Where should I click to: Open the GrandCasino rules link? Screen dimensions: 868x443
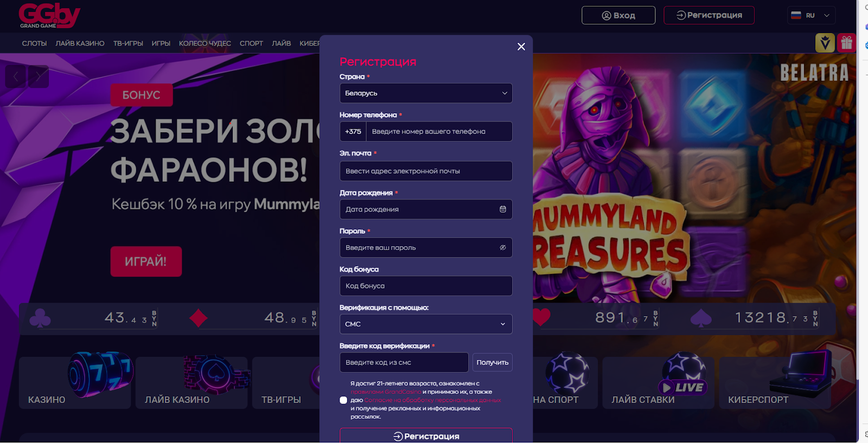pyautogui.click(x=386, y=391)
